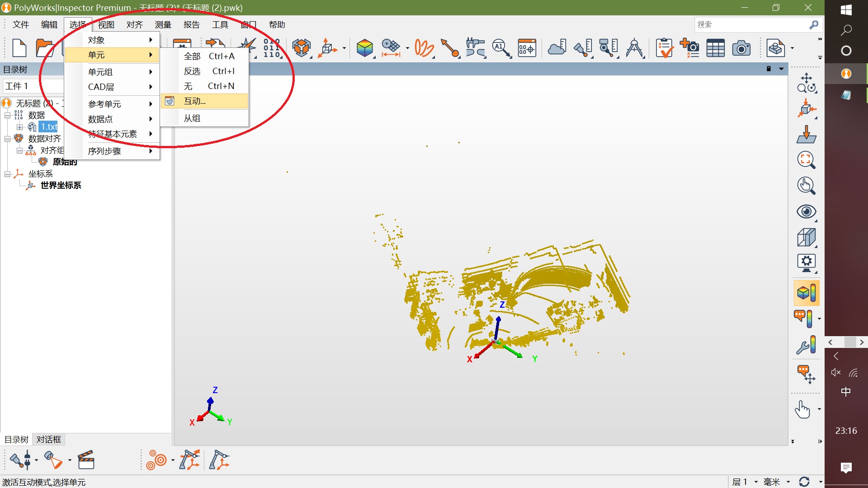Screen dimensions: 868x488
Task: Toggle the color scale display button
Action: coord(806,293)
